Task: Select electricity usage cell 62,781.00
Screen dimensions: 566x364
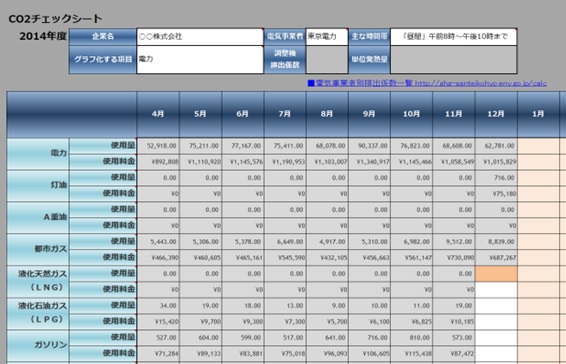Action: pyautogui.click(x=496, y=146)
